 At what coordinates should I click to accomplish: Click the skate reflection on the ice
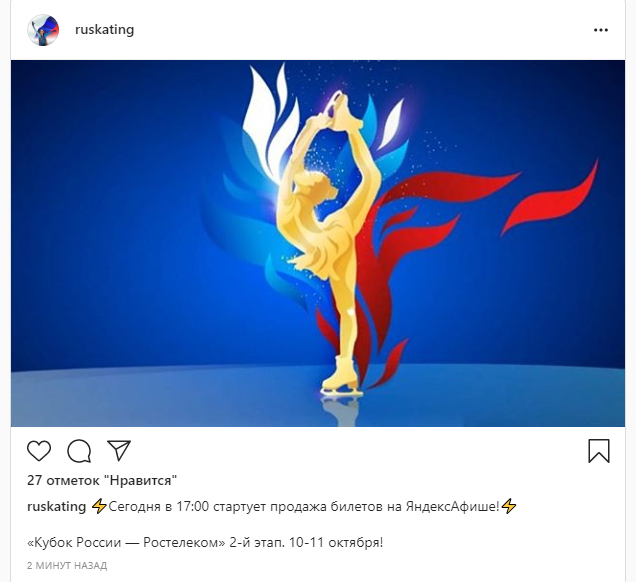342,410
